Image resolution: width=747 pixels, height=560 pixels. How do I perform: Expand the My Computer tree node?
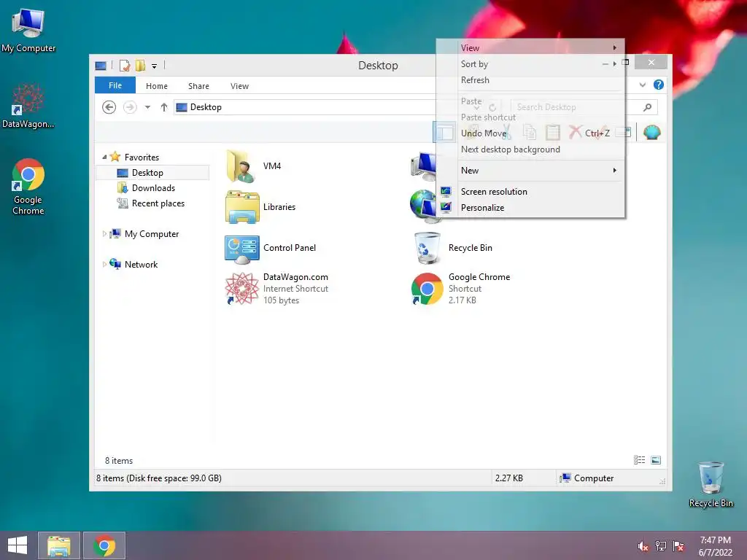click(x=104, y=234)
